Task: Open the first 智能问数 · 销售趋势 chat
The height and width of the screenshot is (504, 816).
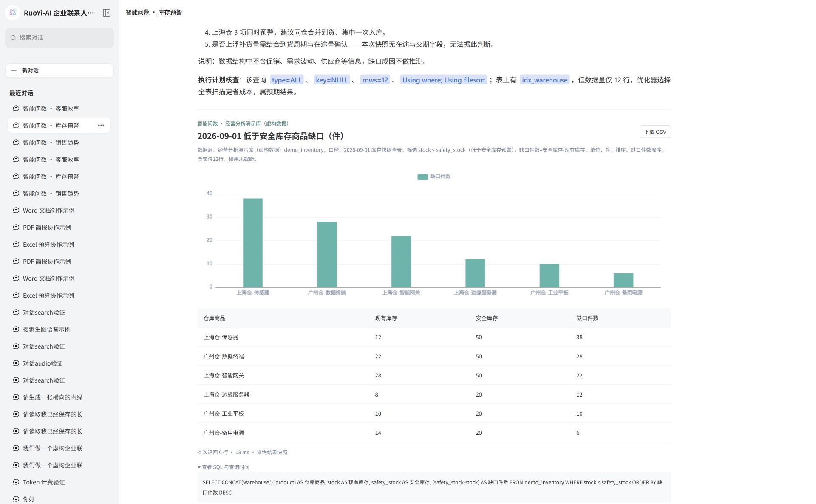Action: (59, 142)
